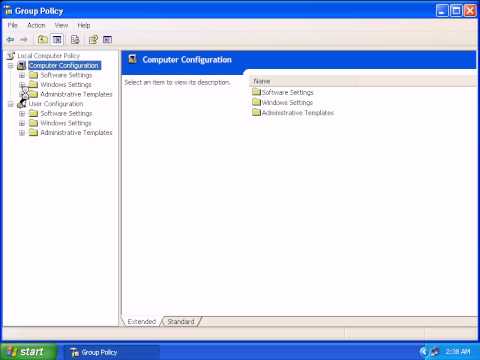480x360 pixels.
Task: Click the Group Policy title bar icon
Action: tap(8, 11)
